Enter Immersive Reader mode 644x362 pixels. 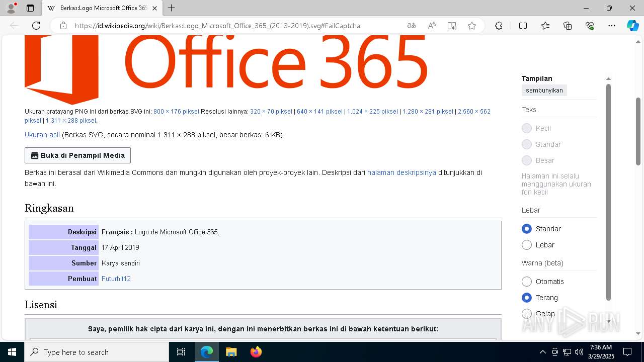452,26
